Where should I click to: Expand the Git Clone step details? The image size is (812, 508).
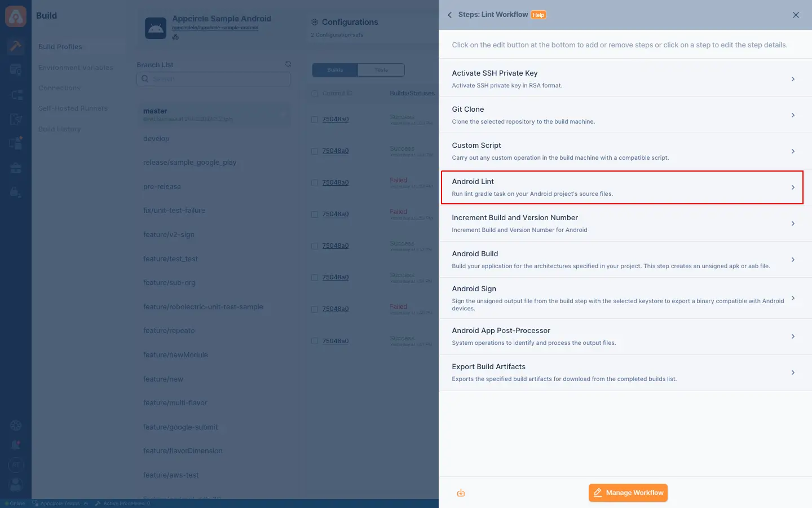pyautogui.click(x=625, y=115)
